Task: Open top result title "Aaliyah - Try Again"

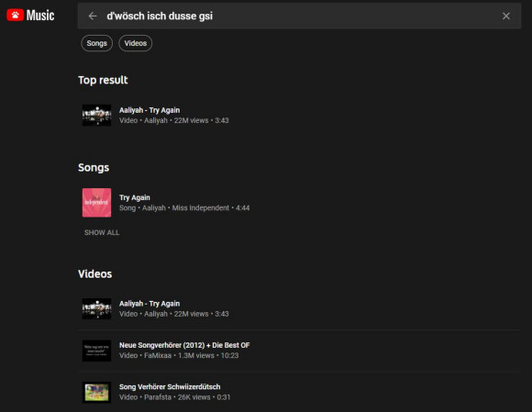Action: [x=150, y=110]
